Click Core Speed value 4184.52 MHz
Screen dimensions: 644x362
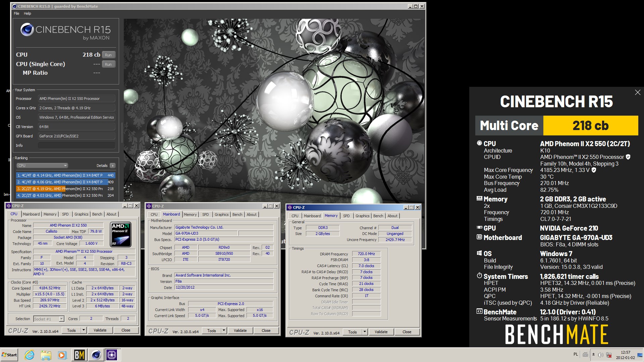click(50, 288)
